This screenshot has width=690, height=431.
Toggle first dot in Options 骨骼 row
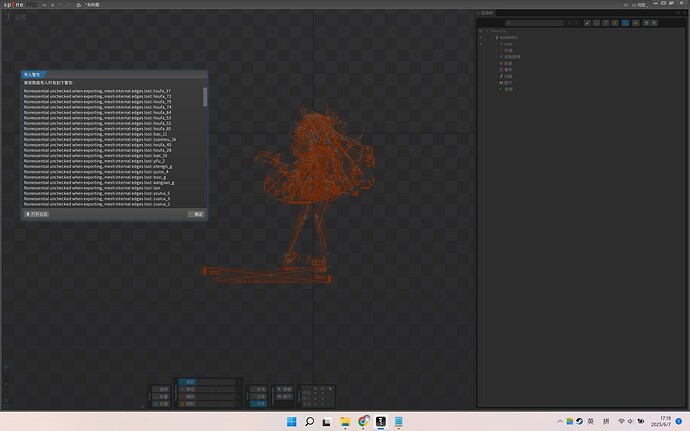pos(316,393)
